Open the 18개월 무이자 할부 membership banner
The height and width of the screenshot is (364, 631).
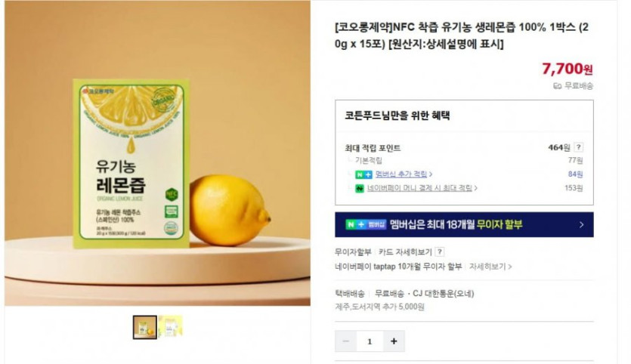click(x=464, y=224)
